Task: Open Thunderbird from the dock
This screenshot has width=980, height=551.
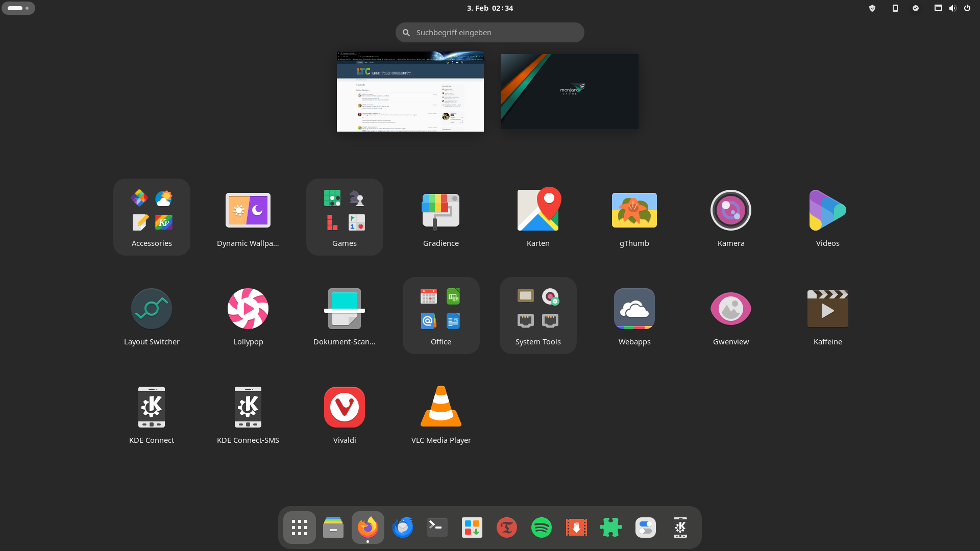Action: pos(403,528)
